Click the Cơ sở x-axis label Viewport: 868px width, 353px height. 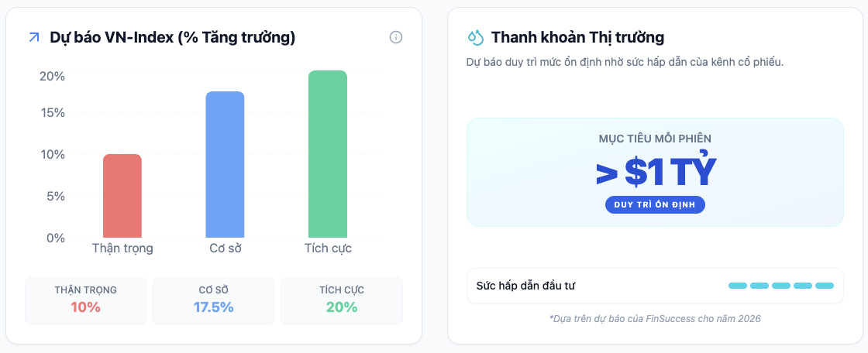pos(225,248)
